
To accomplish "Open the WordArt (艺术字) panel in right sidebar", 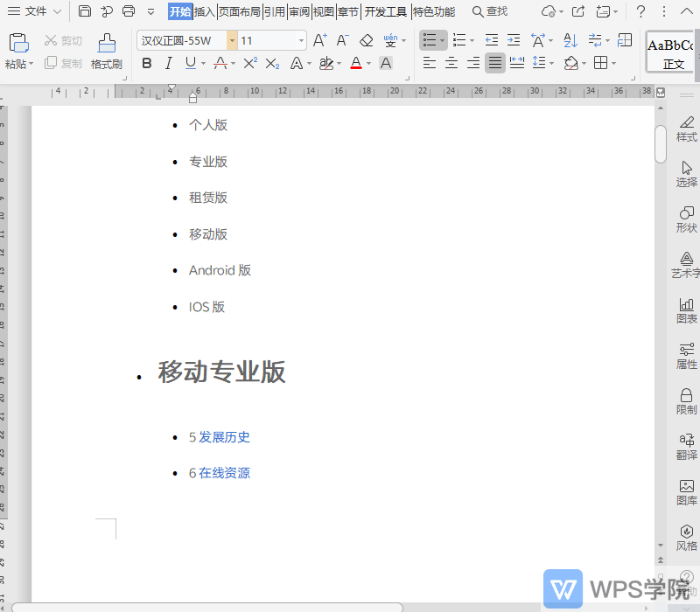I will coord(686,265).
